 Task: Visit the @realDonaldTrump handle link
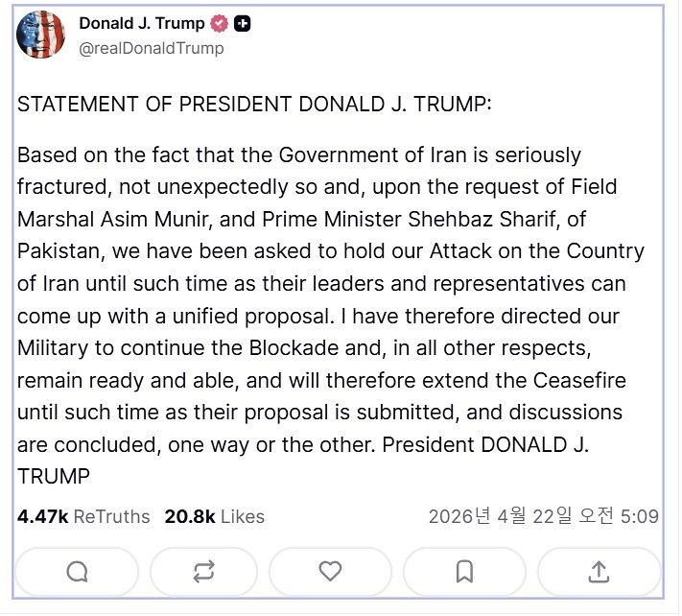[x=151, y=48]
